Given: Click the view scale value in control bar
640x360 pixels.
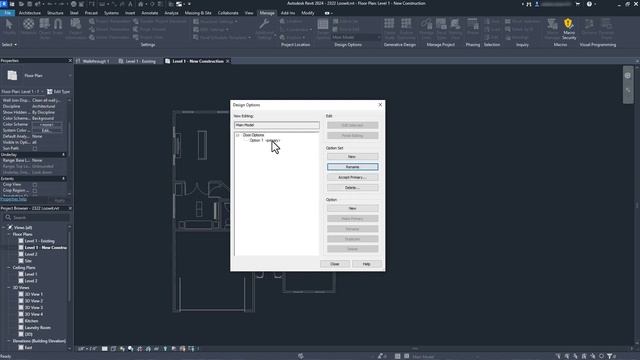Looking at the screenshot, I should [x=87, y=349].
